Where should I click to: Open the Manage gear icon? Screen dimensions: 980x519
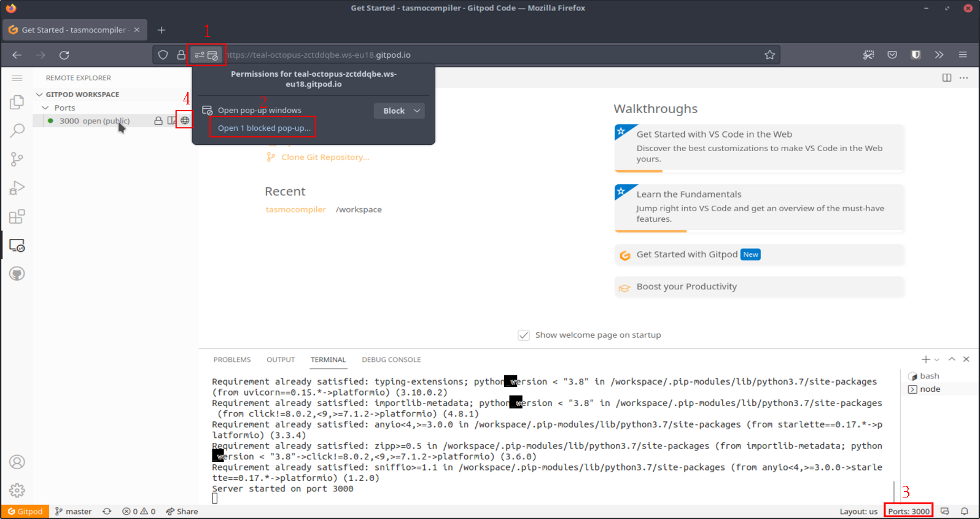[x=17, y=490]
